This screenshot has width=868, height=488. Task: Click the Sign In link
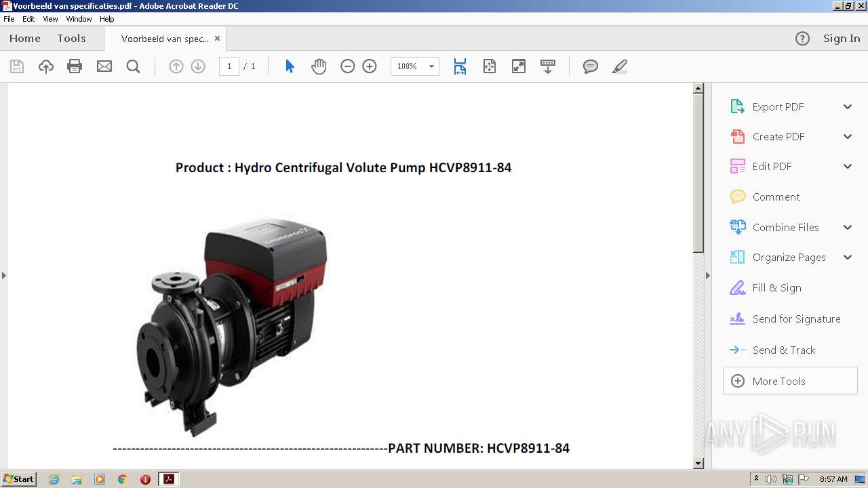(x=842, y=39)
